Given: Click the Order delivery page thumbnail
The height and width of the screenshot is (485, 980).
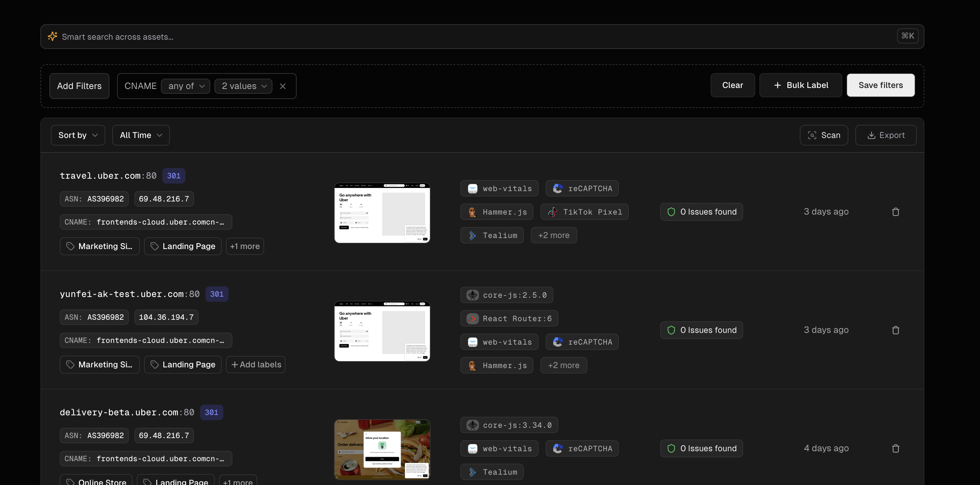Looking at the screenshot, I should (382, 449).
